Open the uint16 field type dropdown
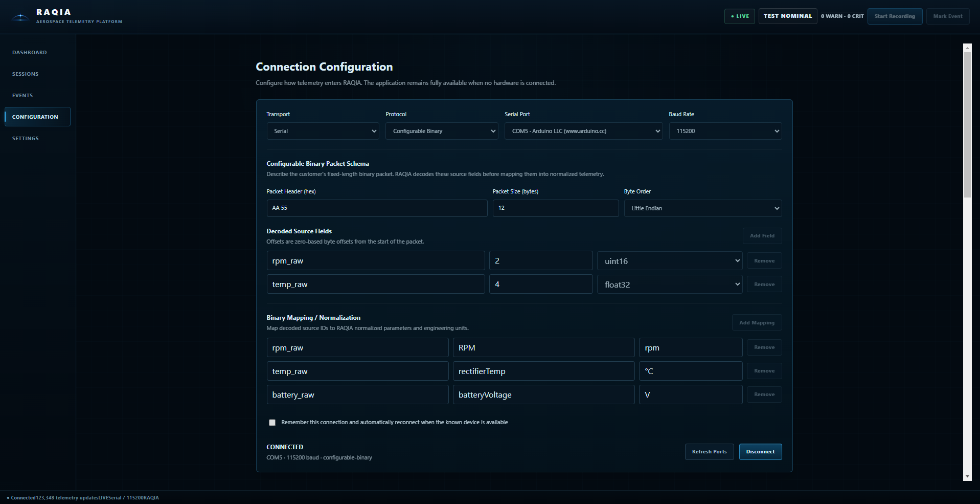Image resolution: width=980 pixels, height=504 pixels. click(670, 261)
